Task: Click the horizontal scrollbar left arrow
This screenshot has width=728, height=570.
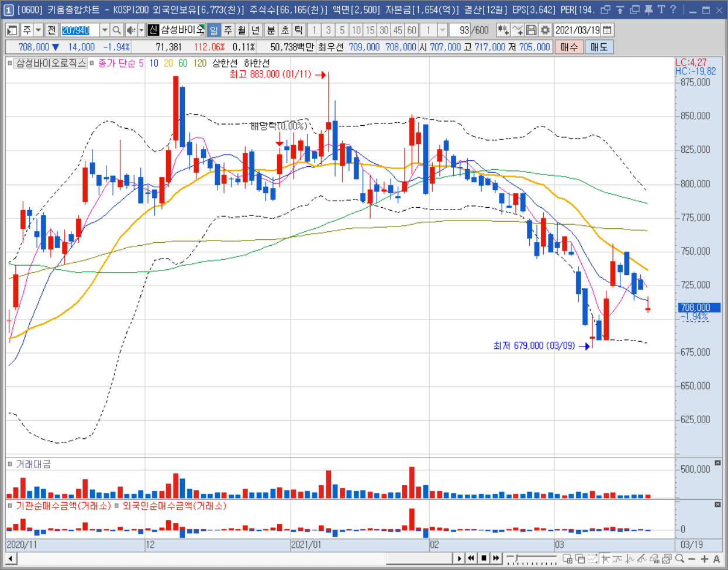Action: 10,558
